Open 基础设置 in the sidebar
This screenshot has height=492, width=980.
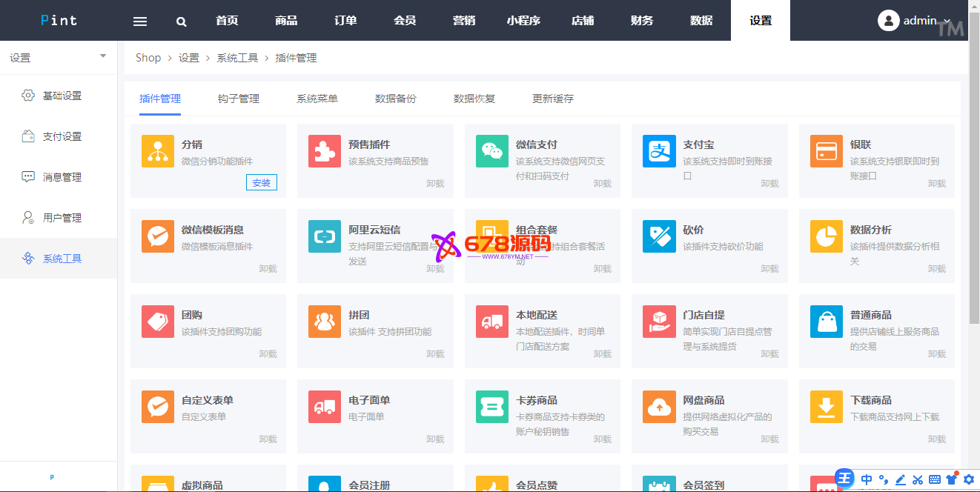tap(62, 96)
